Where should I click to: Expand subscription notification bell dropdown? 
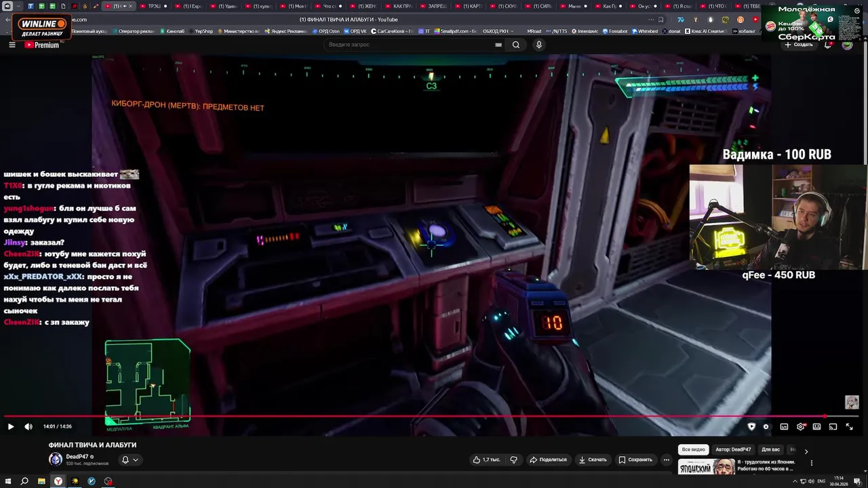click(x=130, y=460)
